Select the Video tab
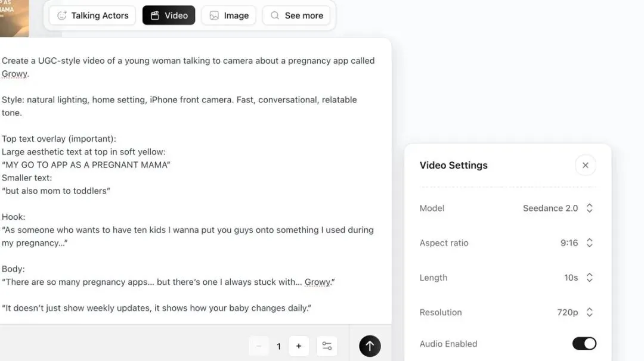 (x=169, y=15)
